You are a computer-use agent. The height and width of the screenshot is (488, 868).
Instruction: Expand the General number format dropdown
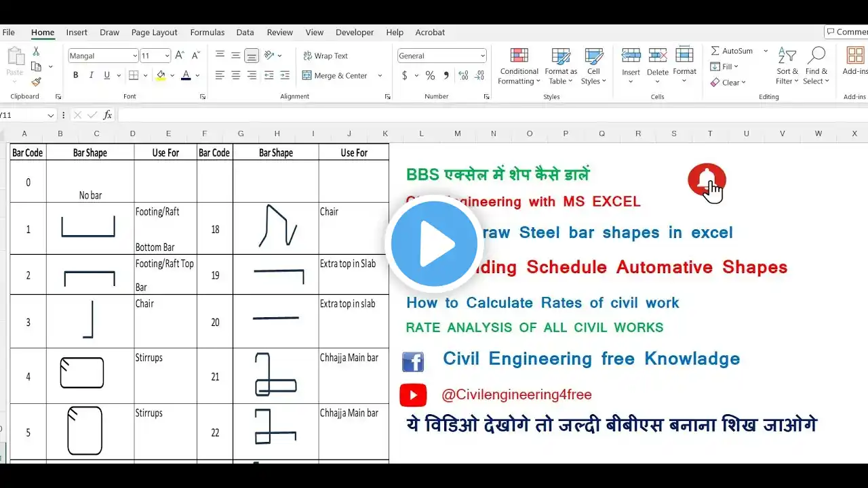[482, 56]
